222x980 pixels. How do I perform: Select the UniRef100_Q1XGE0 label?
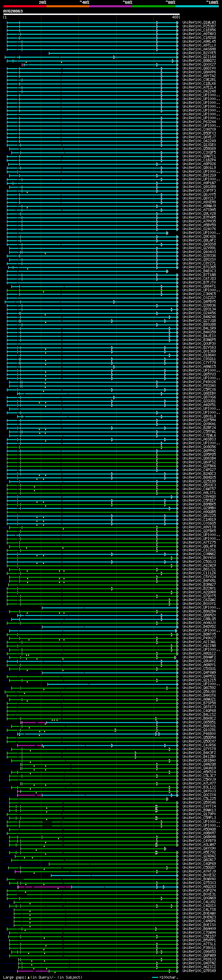(199, 145)
